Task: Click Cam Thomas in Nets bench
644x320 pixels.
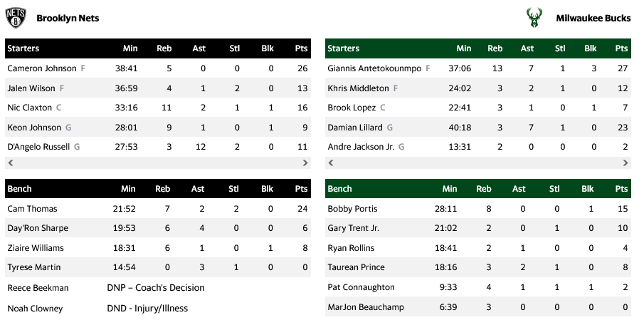Action: (32, 209)
